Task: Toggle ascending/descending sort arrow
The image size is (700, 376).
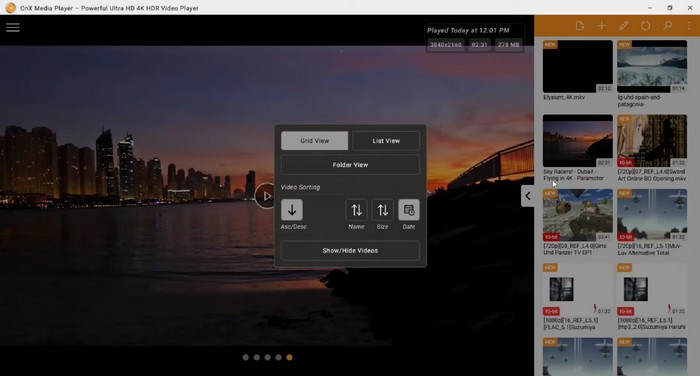Action: tap(292, 210)
